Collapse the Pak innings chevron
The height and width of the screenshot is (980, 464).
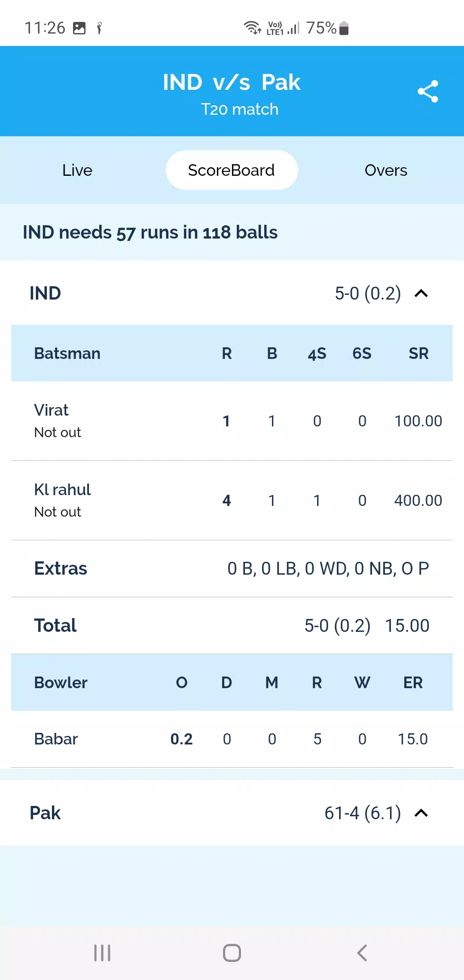(421, 813)
